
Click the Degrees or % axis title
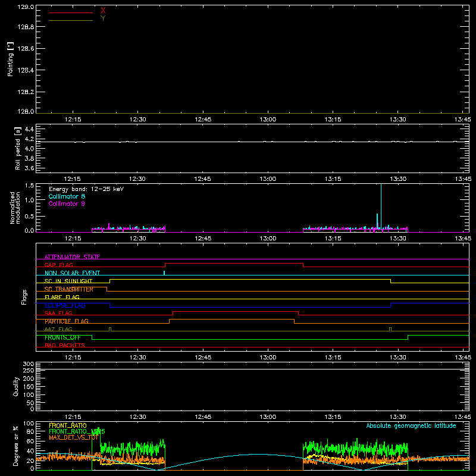click(16, 446)
